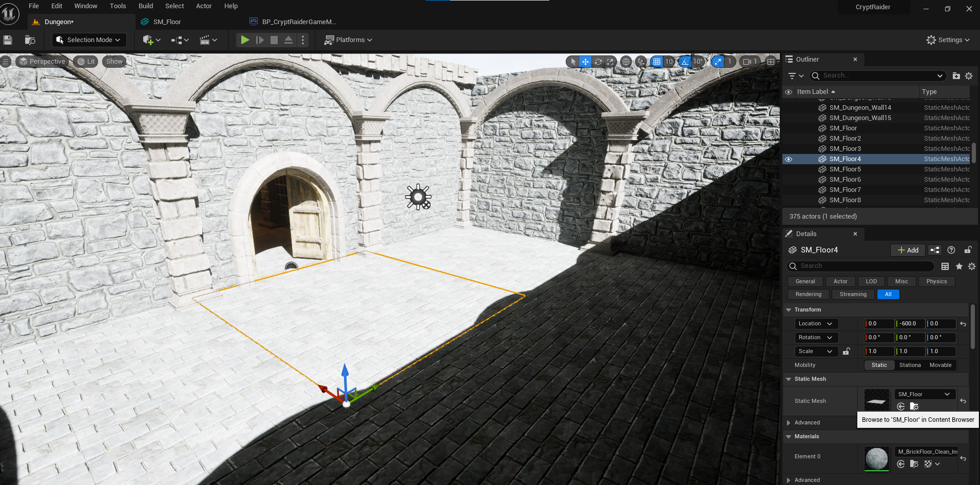Open the Blueprints toolbar menu icon

point(180,40)
